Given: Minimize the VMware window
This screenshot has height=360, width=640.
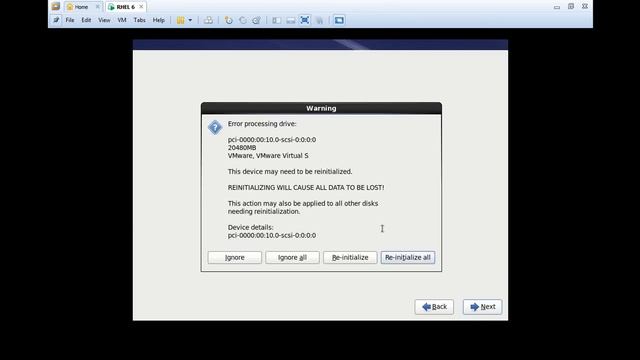Looking at the screenshot, I should tap(557, 7).
